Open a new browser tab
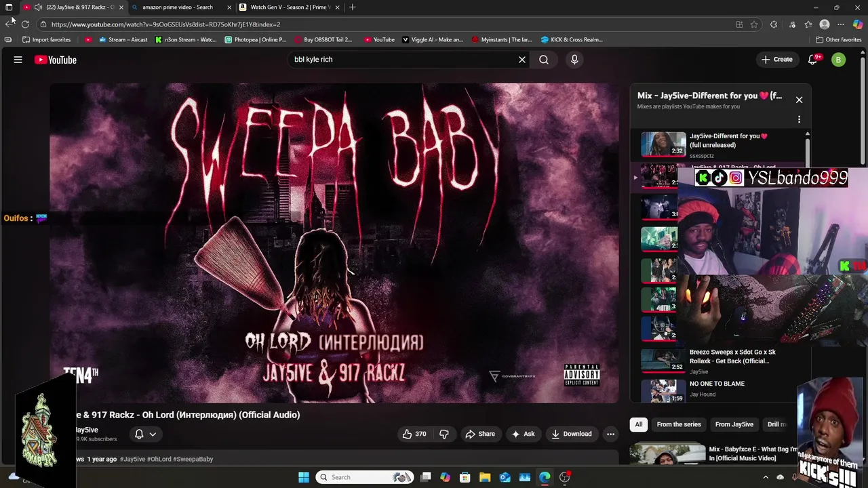This screenshot has width=868, height=488. [352, 7]
